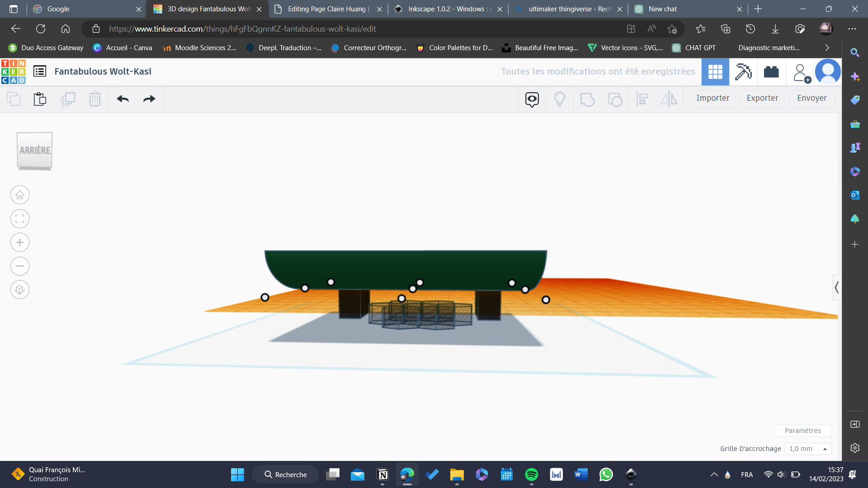Undo the last action

[123, 99]
